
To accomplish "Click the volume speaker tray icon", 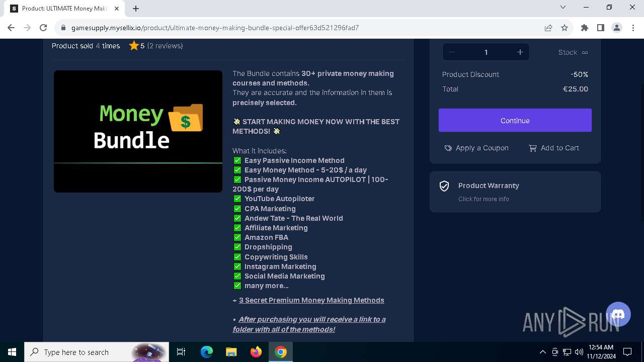I will (579, 352).
